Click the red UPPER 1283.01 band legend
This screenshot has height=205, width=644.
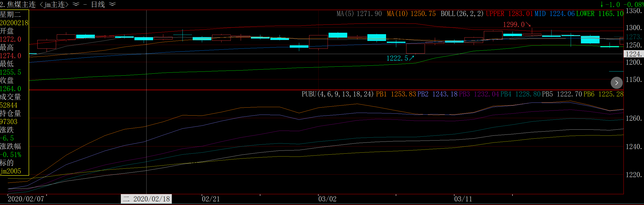tap(509, 14)
